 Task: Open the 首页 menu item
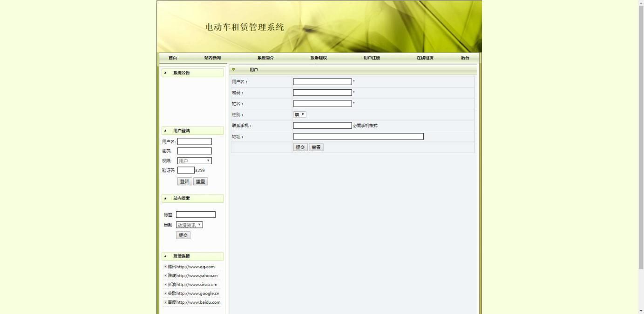click(173, 58)
